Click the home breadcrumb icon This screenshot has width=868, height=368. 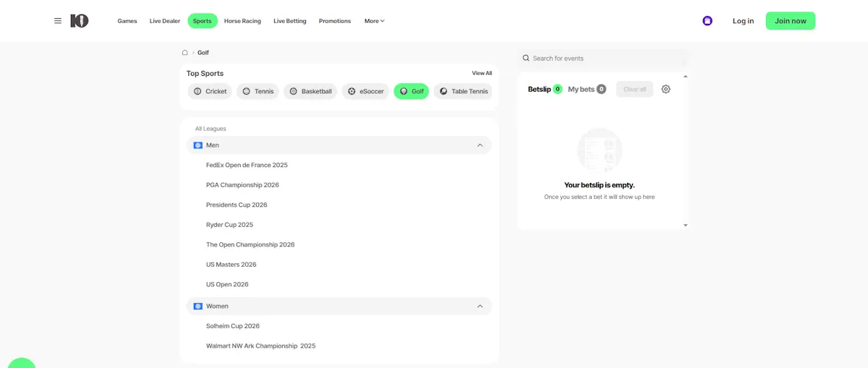click(x=185, y=53)
